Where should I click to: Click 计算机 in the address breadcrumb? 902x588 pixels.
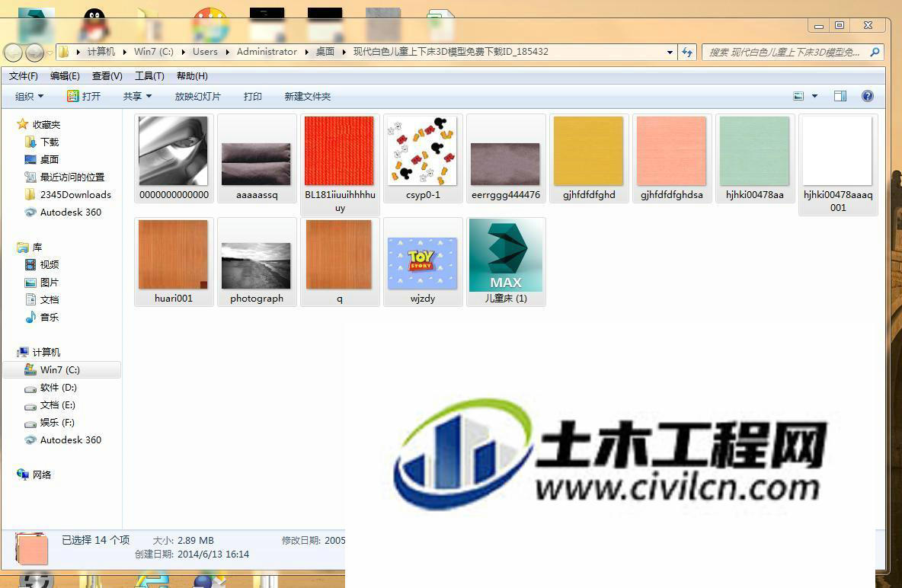click(x=101, y=52)
